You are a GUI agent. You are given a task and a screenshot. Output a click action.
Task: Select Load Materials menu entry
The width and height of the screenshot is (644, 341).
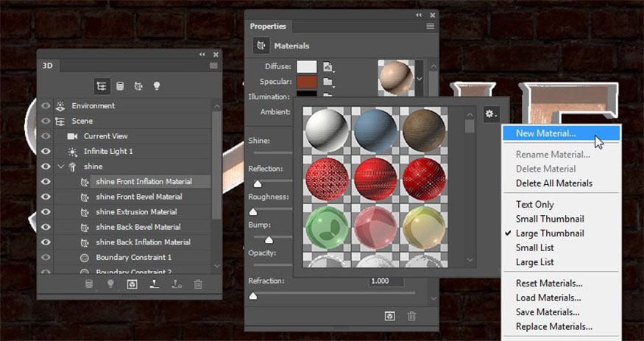pyautogui.click(x=548, y=298)
